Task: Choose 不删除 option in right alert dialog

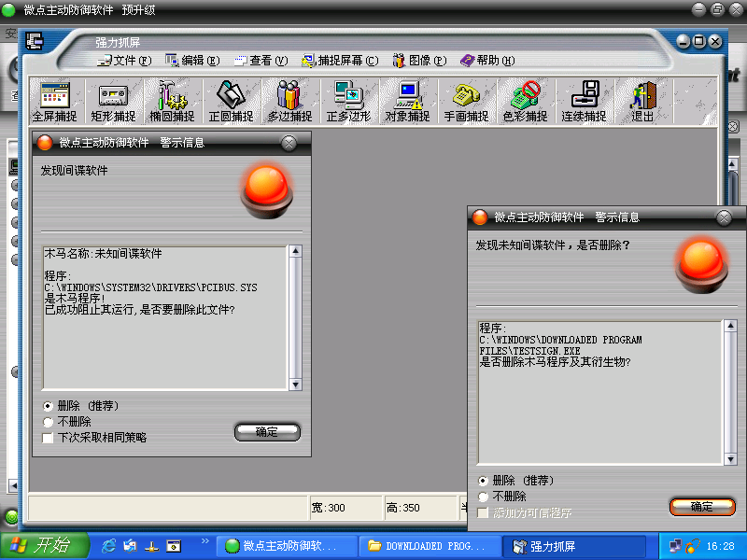Action: pos(484,497)
